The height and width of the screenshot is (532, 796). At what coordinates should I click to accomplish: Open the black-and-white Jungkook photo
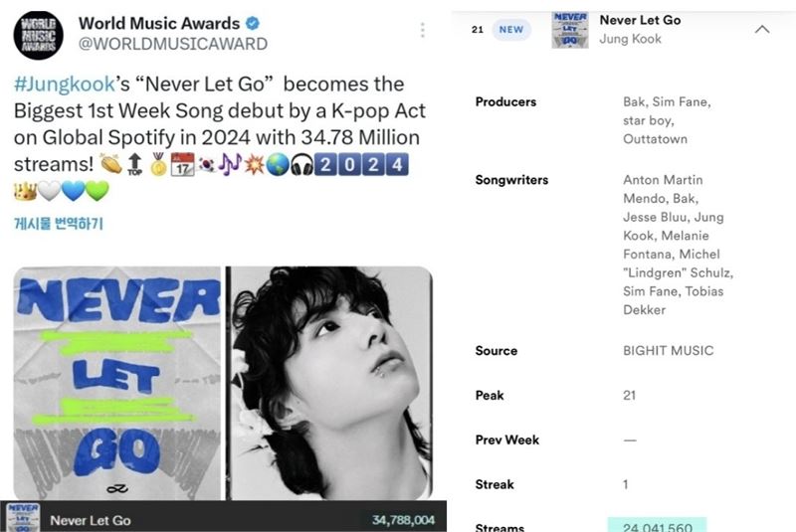click(329, 383)
